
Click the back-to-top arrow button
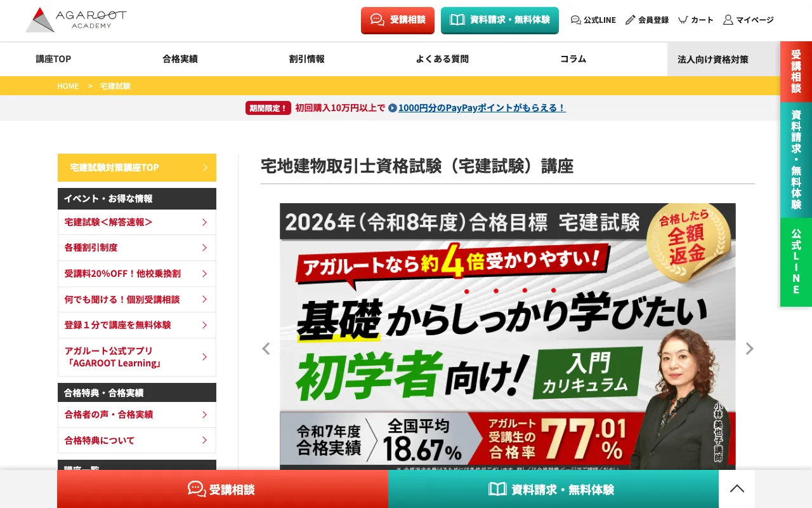click(737, 489)
